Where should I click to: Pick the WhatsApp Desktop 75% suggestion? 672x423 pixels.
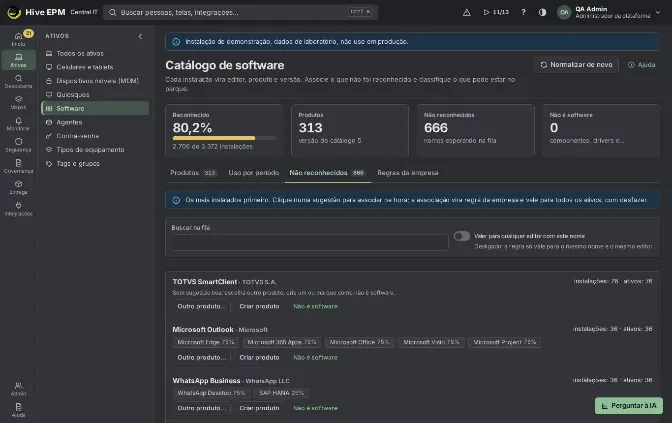(211, 393)
